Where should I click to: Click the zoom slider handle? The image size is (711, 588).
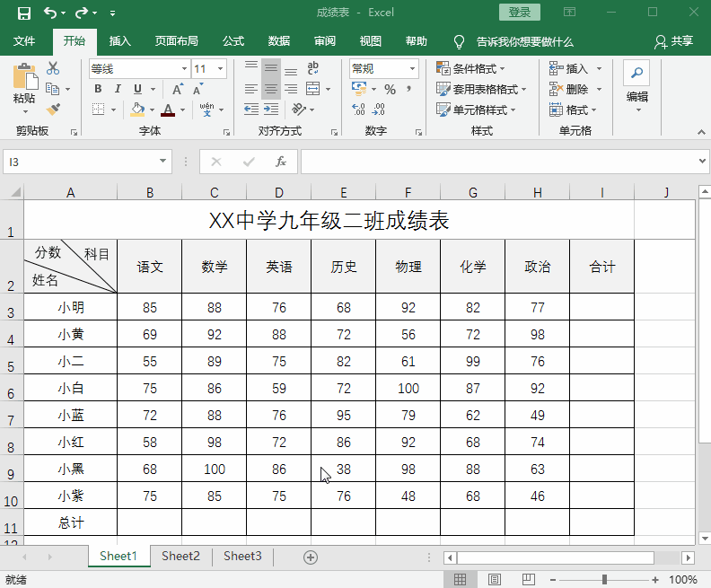point(604,579)
